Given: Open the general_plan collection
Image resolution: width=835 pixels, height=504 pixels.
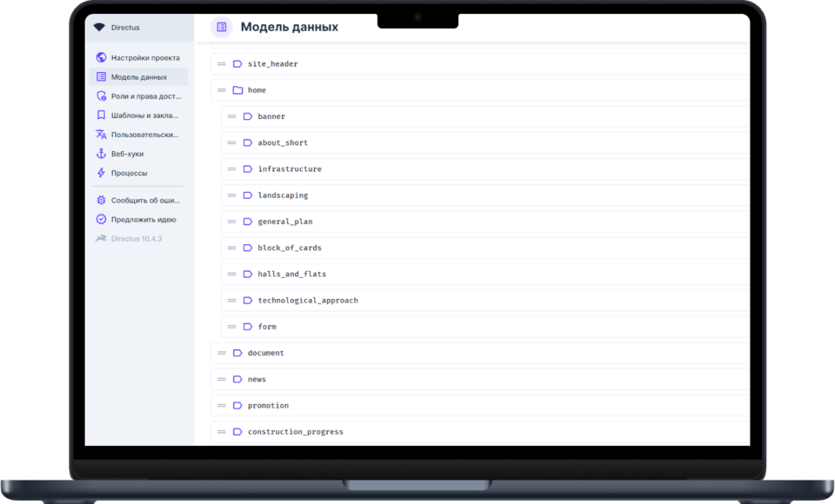Looking at the screenshot, I should click(x=485, y=221).
